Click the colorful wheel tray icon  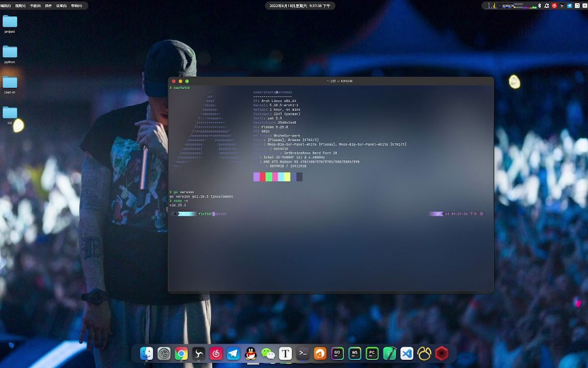click(577, 6)
